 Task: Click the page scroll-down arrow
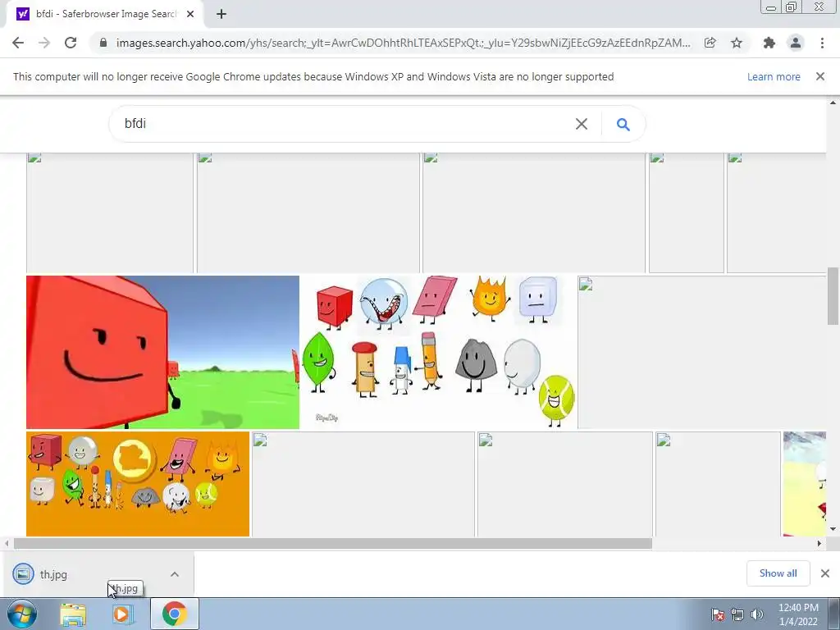tap(833, 529)
